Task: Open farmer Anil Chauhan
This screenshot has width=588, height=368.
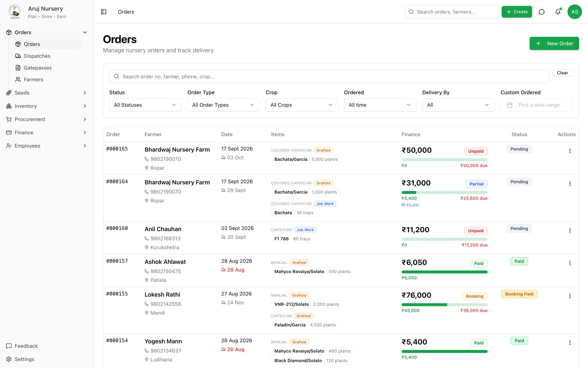Action: point(163,229)
